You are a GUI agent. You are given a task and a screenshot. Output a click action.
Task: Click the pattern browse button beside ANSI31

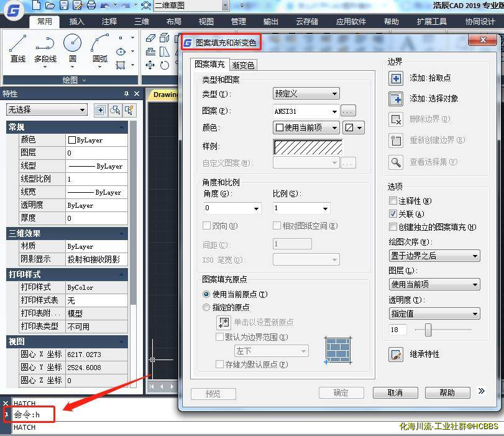(348, 111)
